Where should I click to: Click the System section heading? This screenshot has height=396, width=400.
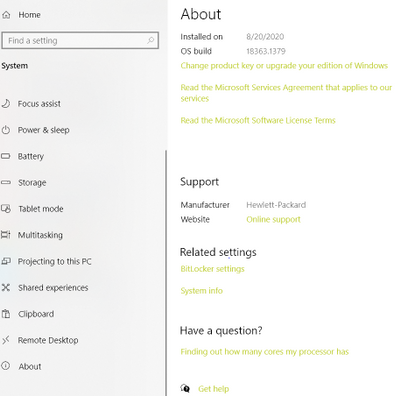click(15, 66)
